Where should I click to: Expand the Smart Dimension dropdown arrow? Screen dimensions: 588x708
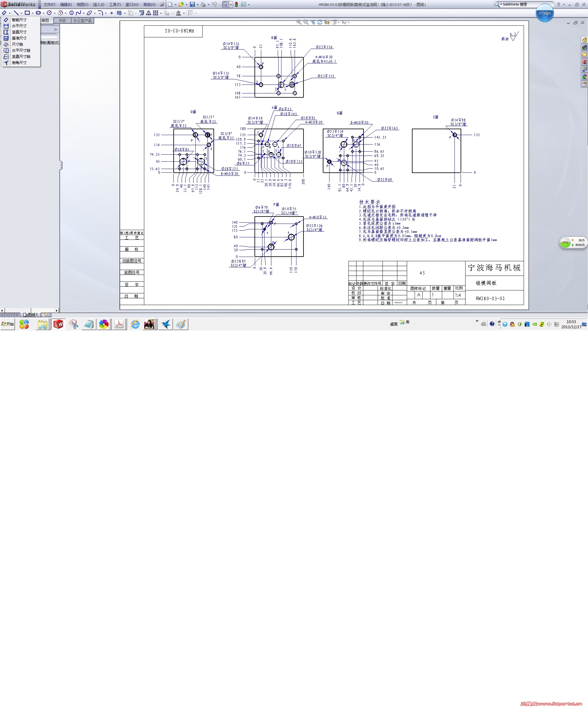[9, 13]
